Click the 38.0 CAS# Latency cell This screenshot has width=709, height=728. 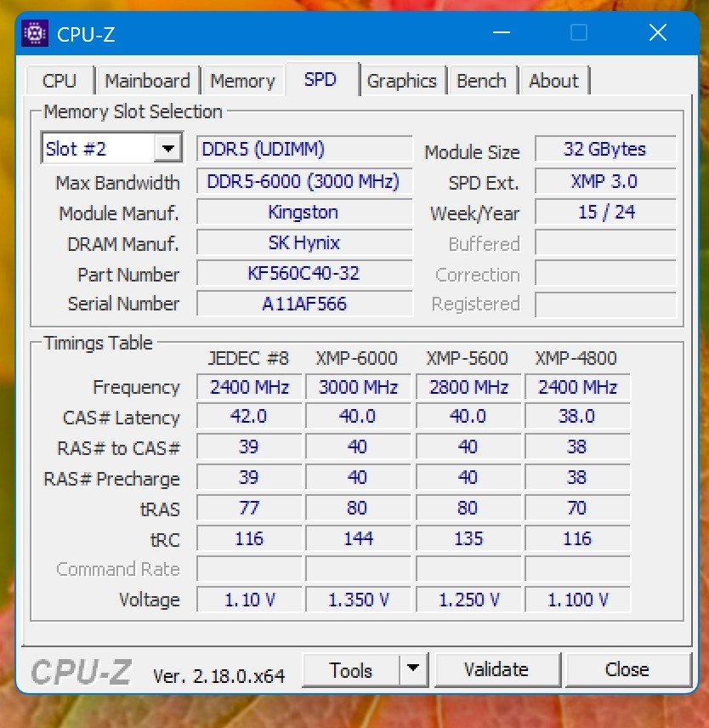tap(577, 416)
